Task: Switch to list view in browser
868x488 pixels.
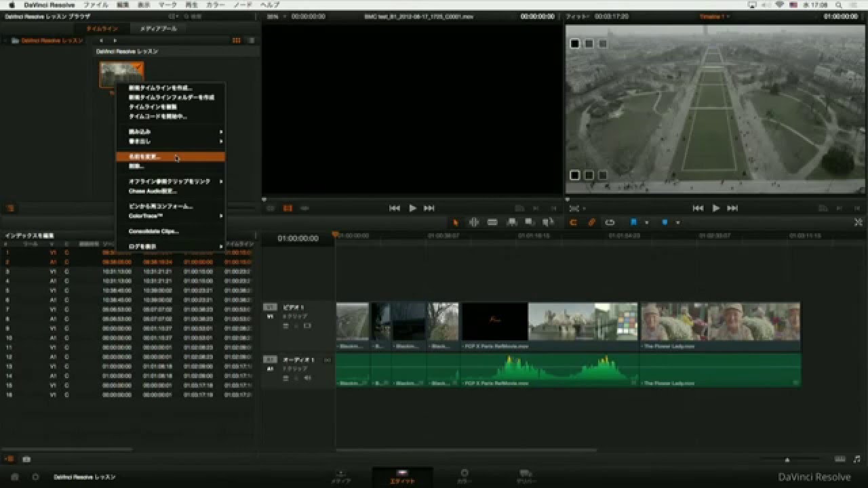Action: point(252,41)
